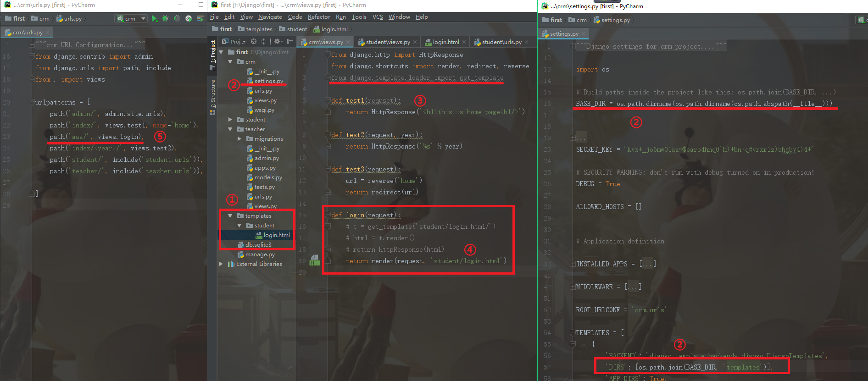Open the VCS menu
This screenshot has height=381, width=868.
[378, 17]
